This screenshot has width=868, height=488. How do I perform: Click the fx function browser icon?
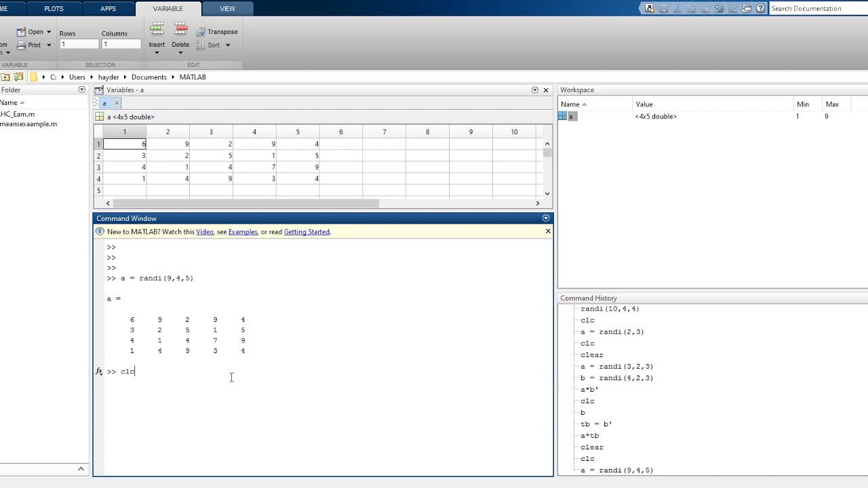click(99, 371)
